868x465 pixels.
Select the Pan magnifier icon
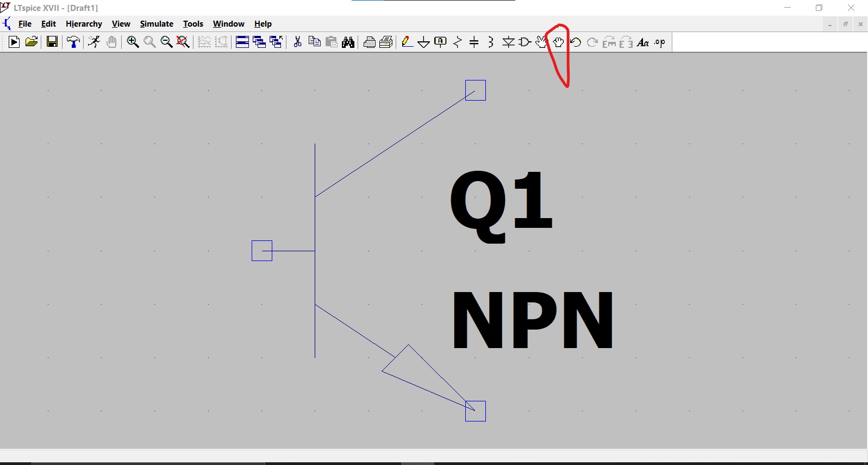coord(149,42)
